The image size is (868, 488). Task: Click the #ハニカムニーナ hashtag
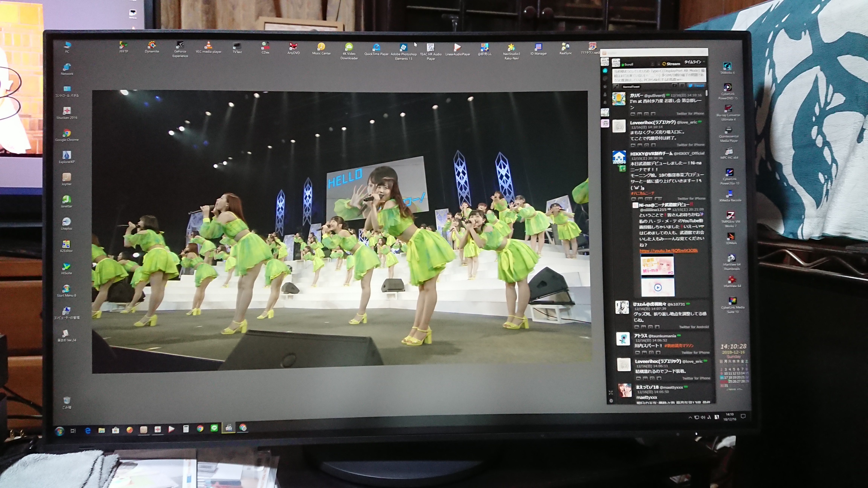tap(642, 193)
